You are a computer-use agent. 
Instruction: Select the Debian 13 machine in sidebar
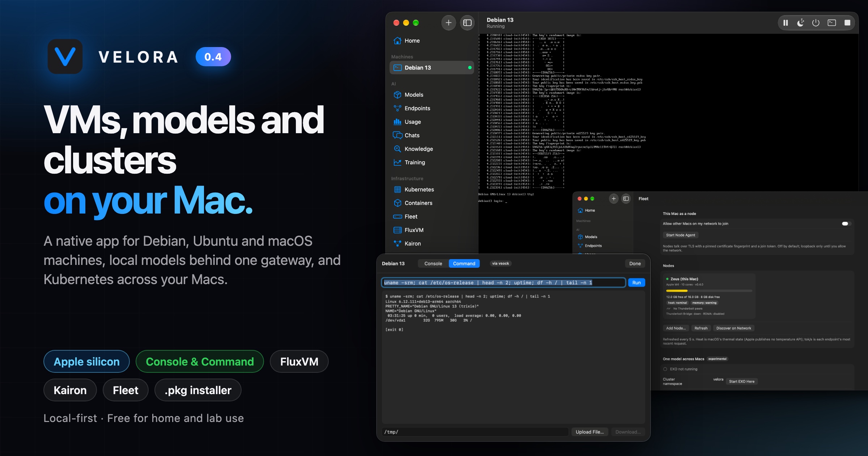(432, 68)
